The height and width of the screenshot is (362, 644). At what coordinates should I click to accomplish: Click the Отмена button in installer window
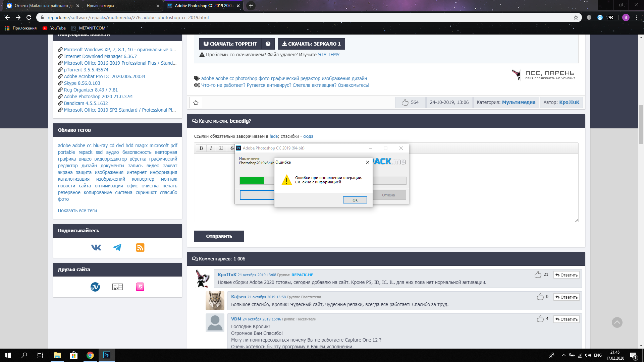(x=388, y=195)
